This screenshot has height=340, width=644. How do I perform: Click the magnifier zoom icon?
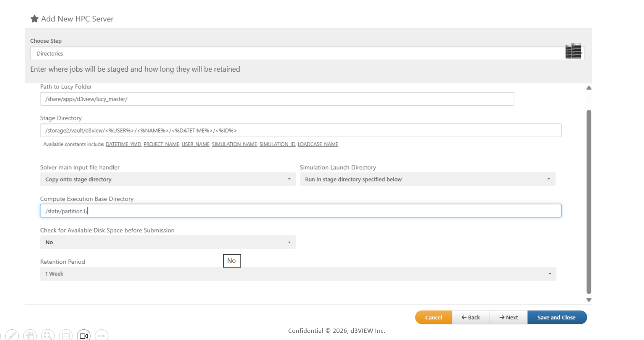[x=48, y=335]
